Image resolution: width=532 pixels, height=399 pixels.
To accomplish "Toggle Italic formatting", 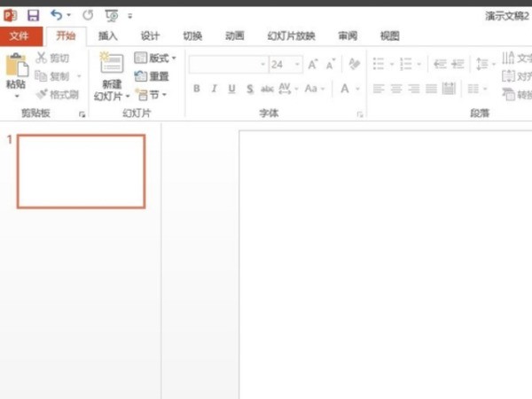I will pyautogui.click(x=215, y=89).
